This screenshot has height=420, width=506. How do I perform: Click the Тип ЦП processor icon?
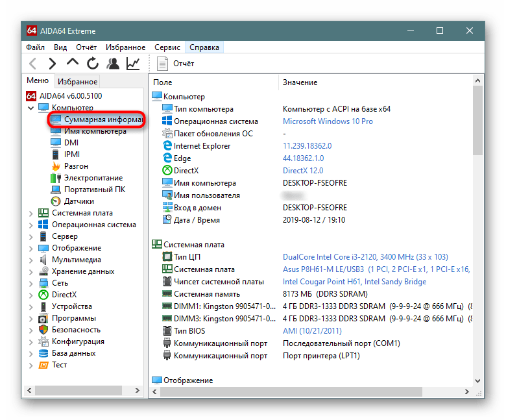[x=167, y=256]
